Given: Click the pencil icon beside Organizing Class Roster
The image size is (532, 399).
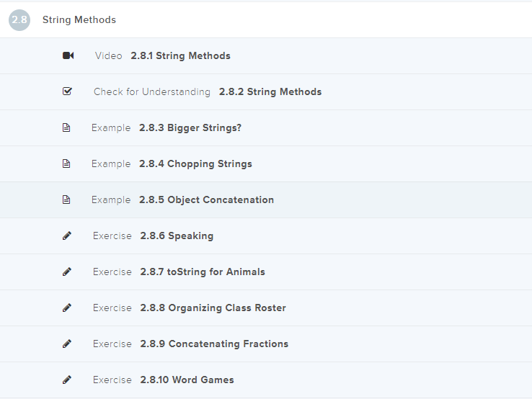Looking at the screenshot, I should [x=67, y=308].
